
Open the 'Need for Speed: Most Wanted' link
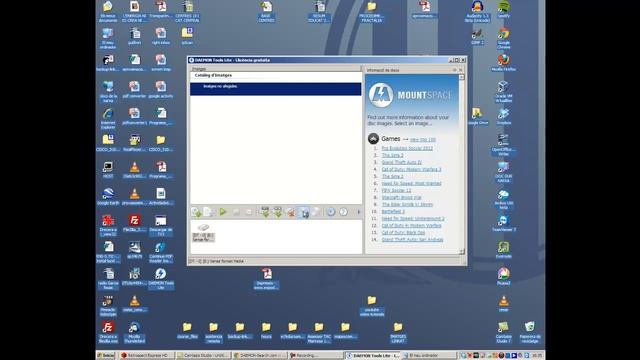click(411, 183)
